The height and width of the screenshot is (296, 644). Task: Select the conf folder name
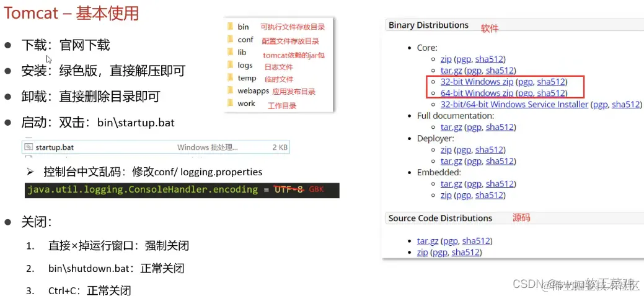pos(245,40)
